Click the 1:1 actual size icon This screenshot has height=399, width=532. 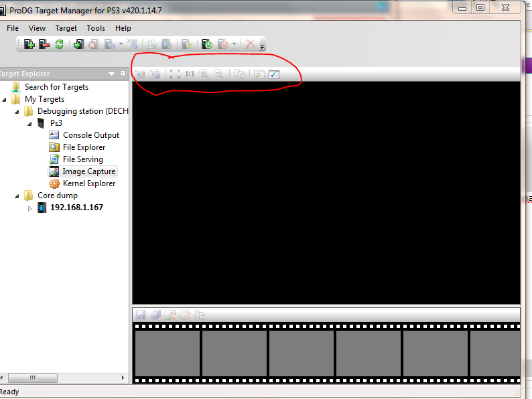pyautogui.click(x=190, y=74)
